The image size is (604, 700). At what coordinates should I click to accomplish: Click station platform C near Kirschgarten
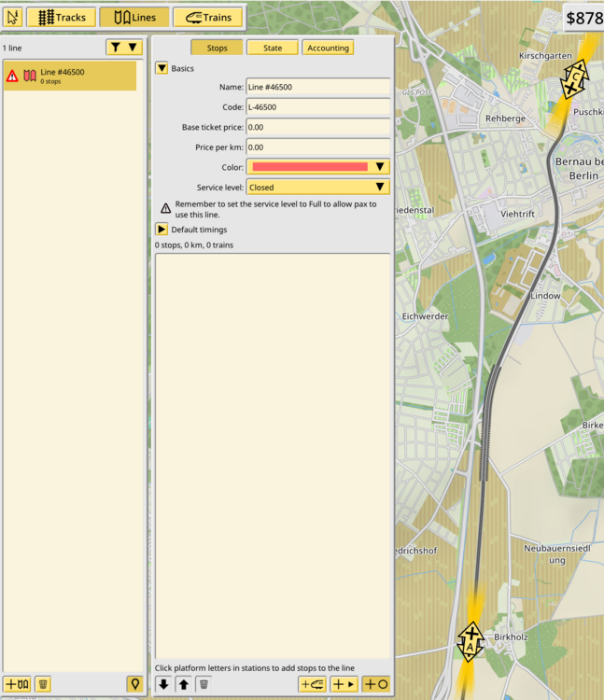click(577, 76)
